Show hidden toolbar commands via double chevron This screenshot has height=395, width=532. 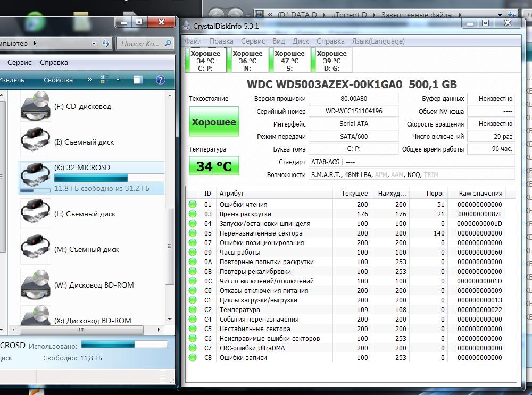[90, 80]
